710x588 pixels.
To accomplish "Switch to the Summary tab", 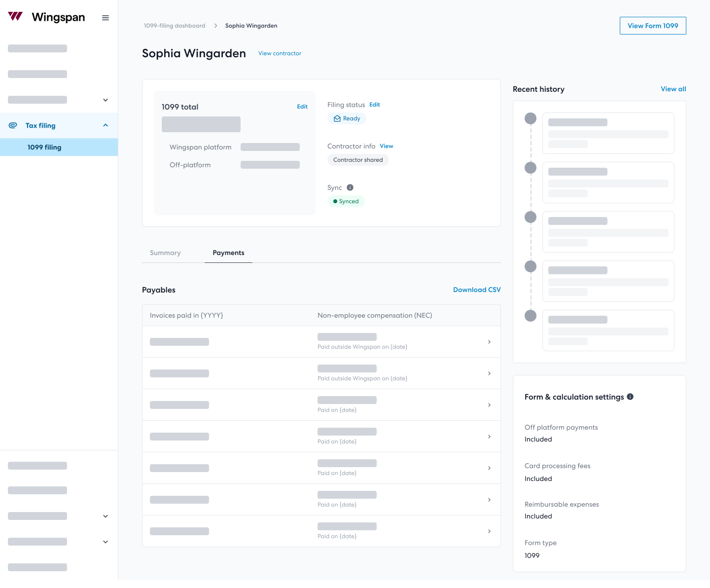I will tap(165, 253).
